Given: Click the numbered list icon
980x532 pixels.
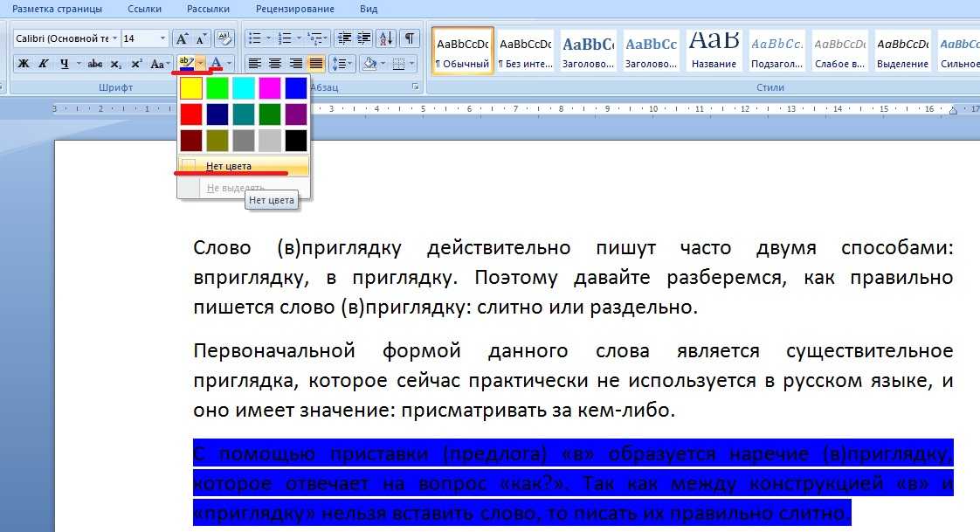Looking at the screenshot, I should (285, 38).
